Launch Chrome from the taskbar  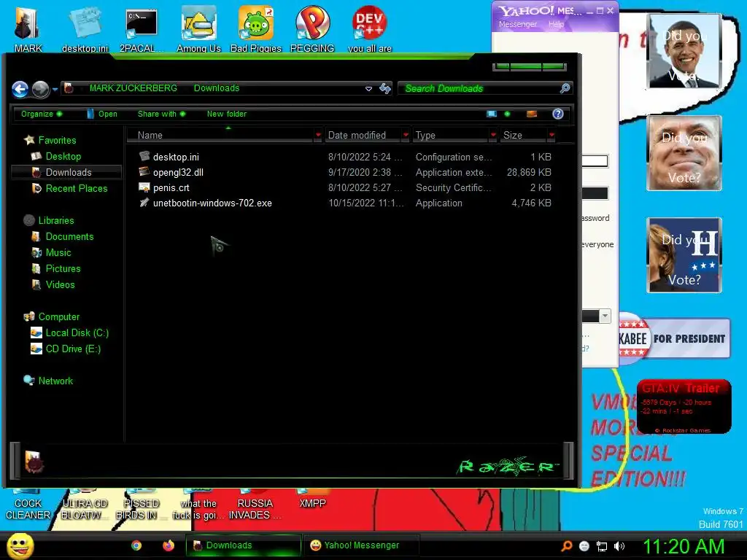tap(136, 545)
